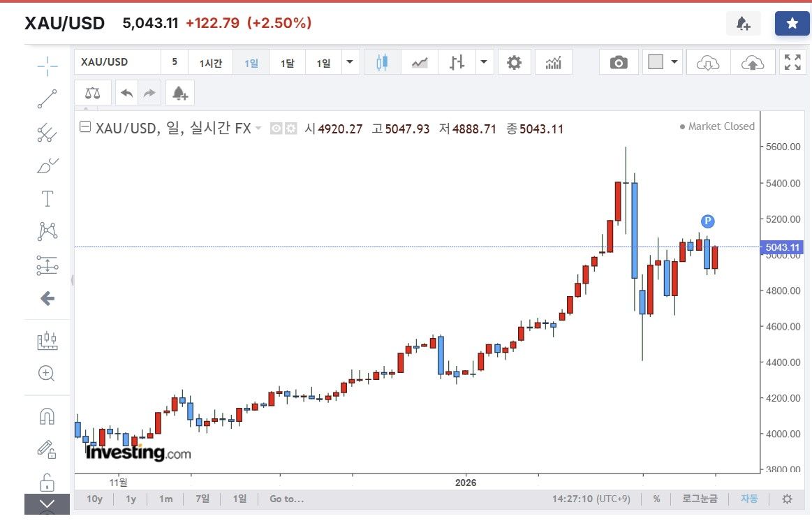
Task: Select the 1y range at bottom
Action: [131, 499]
